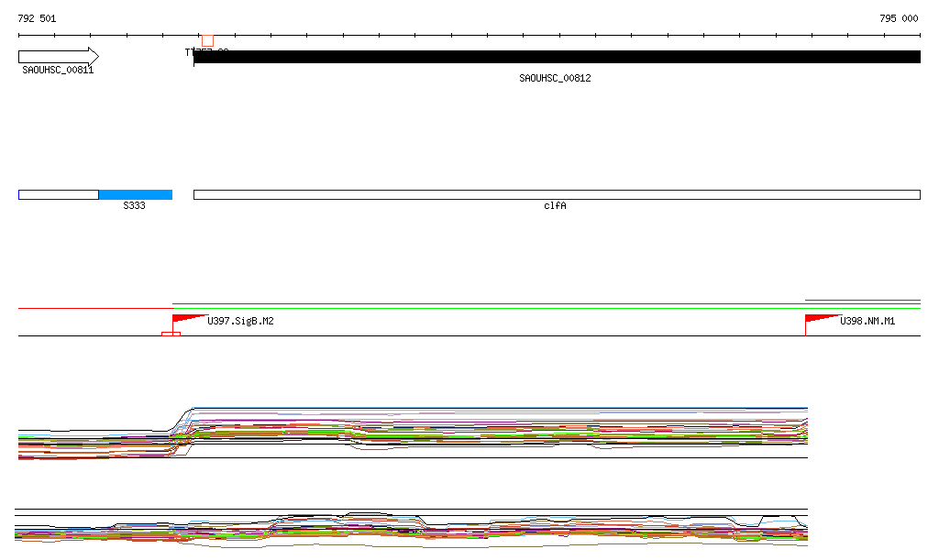Click the SAOUHSC_00812 label text
This screenshot has height=560, width=939.
pyautogui.click(x=555, y=79)
